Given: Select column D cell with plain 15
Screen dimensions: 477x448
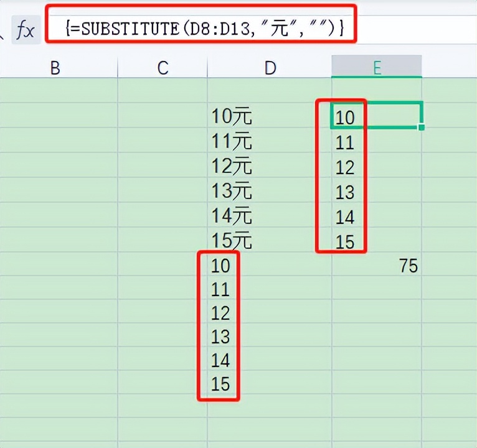Looking at the screenshot, I should point(270,383).
